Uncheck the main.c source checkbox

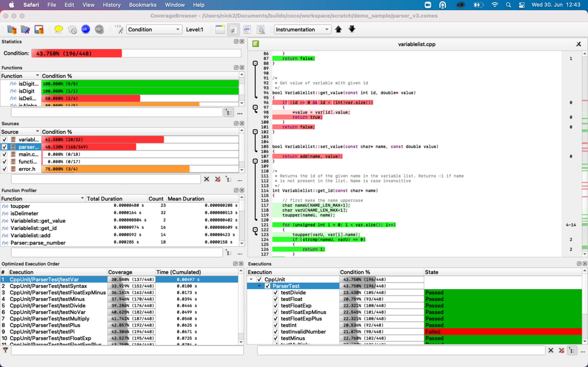click(x=4, y=154)
